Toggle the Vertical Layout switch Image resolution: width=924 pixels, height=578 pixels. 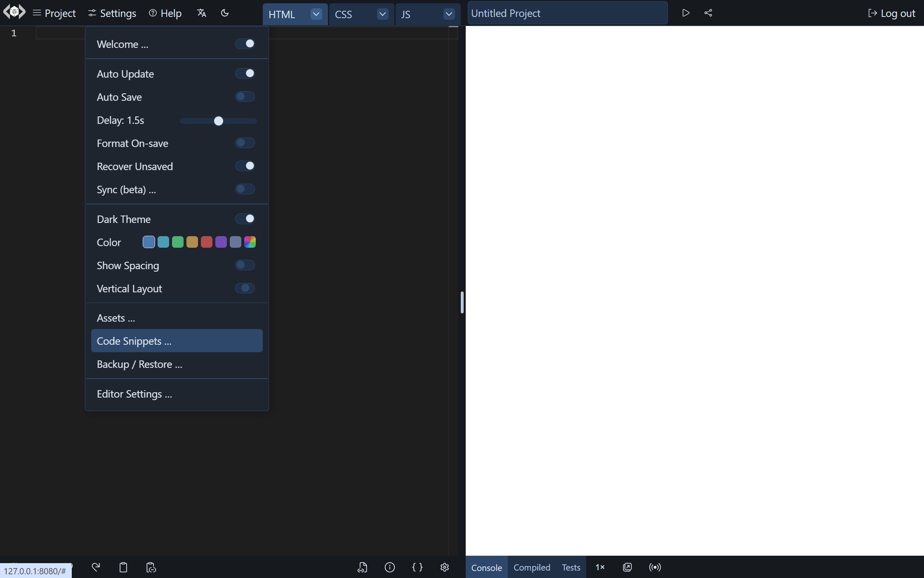click(245, 288)
